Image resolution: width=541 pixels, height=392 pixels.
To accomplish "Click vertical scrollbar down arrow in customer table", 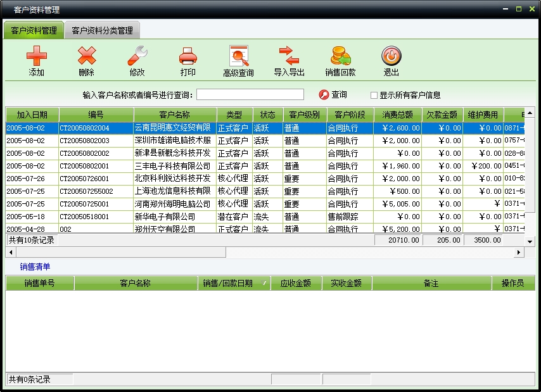I will pyautogui.click(x=530, y=241).
